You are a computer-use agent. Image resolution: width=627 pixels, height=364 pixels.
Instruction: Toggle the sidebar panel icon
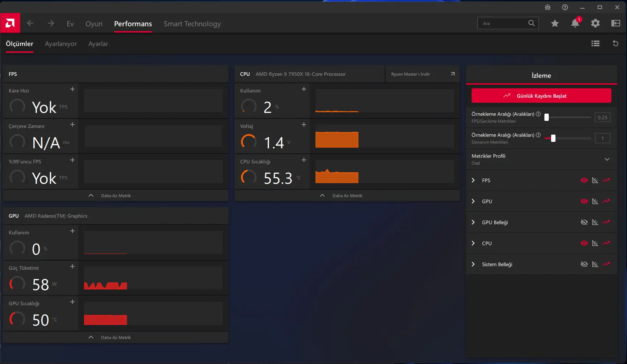pos(616,23)
